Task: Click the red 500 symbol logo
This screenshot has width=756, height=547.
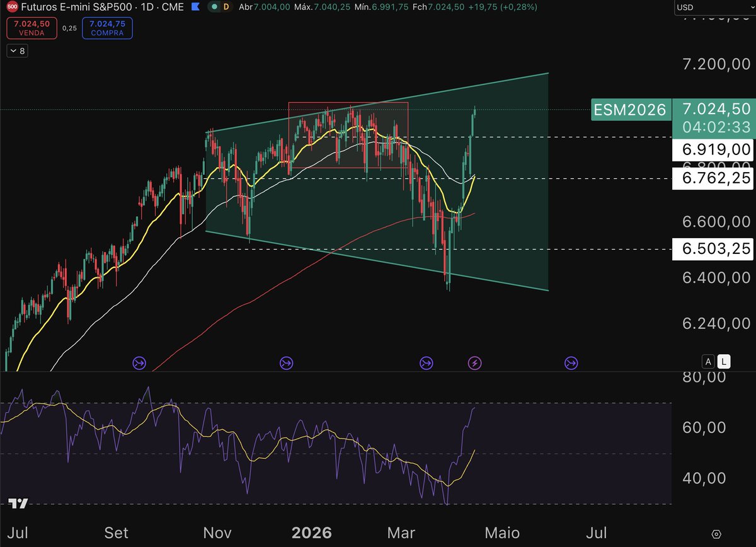Action: [12, 7]
